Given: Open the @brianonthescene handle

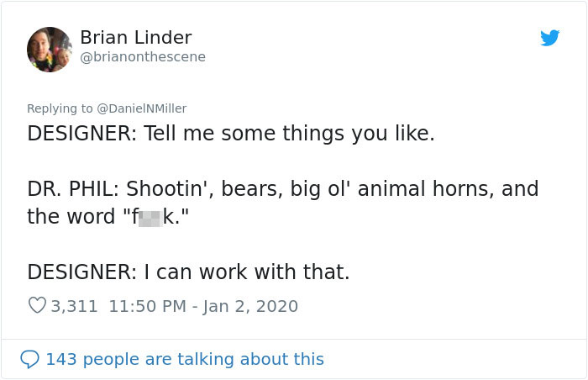Looking at the screenshot, I should click(143, 57).
